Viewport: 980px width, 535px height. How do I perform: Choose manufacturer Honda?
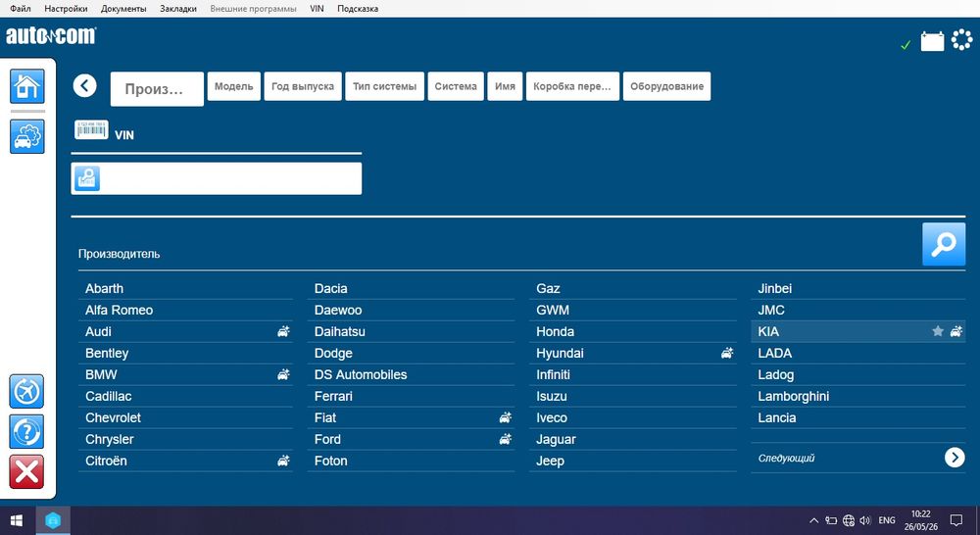click(632, 332)
